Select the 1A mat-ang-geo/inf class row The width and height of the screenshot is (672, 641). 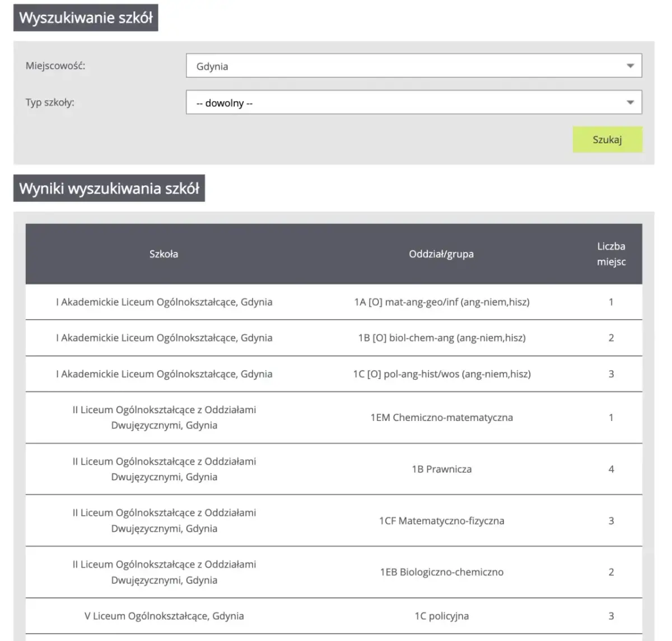tap(441, 302)
